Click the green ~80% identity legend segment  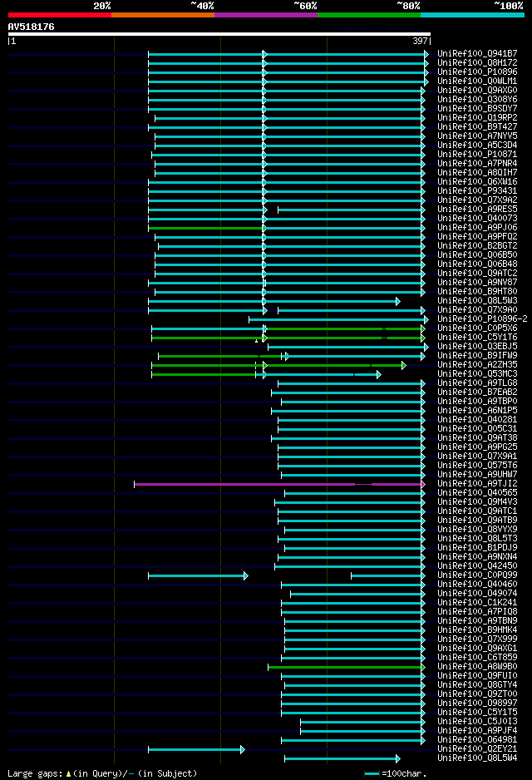pyautogui.click(x=369, y=15)
